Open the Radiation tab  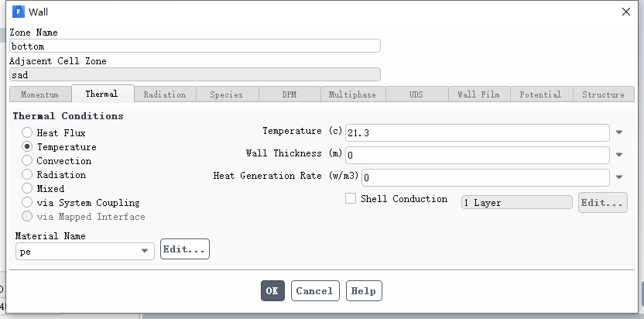click(x=164, y=94)
